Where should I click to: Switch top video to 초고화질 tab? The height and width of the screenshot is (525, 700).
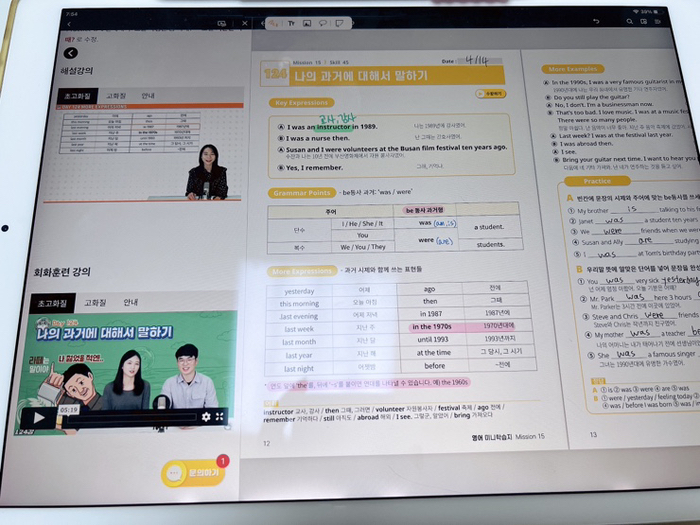[78, 96]
